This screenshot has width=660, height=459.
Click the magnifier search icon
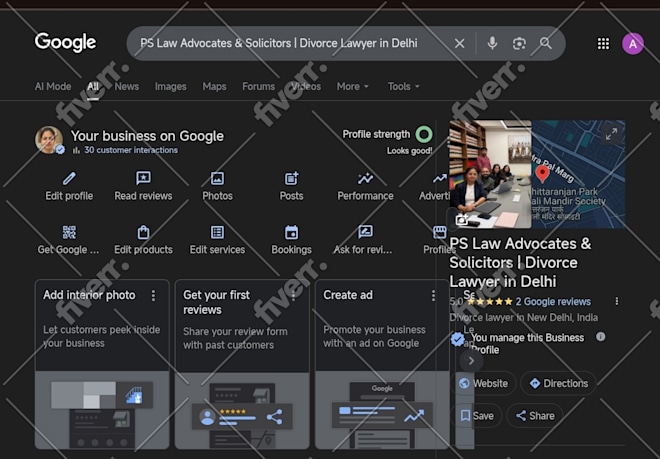pos(546,43)
